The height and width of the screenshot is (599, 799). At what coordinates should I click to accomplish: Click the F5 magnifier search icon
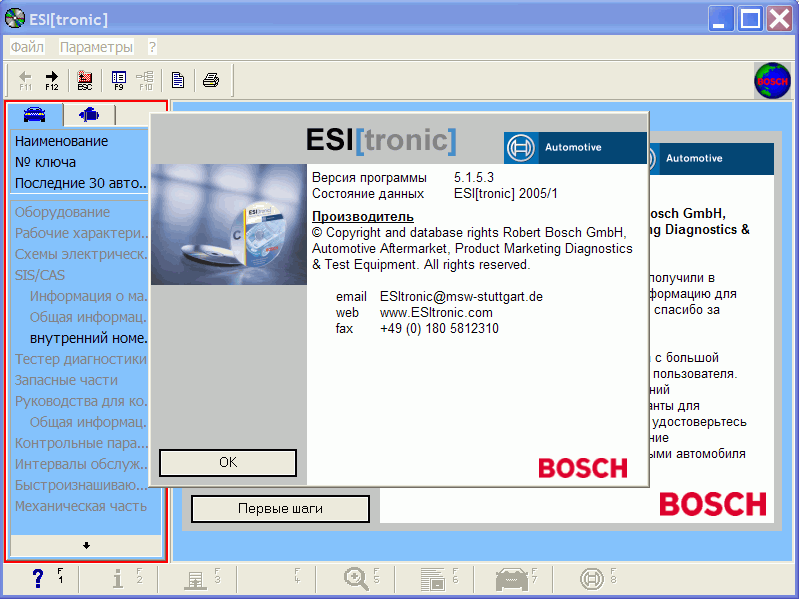[355, 578]
